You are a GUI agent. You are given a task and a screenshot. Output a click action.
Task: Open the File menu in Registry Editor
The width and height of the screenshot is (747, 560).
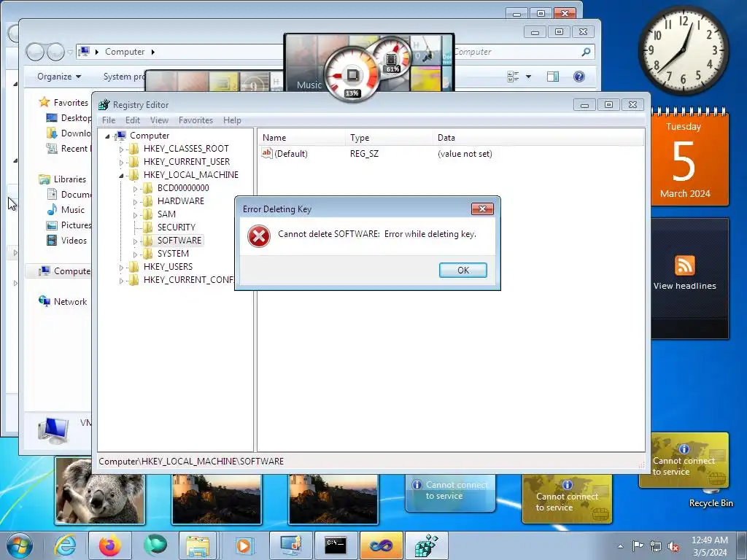pyautogui.click(x=109, y=120)
